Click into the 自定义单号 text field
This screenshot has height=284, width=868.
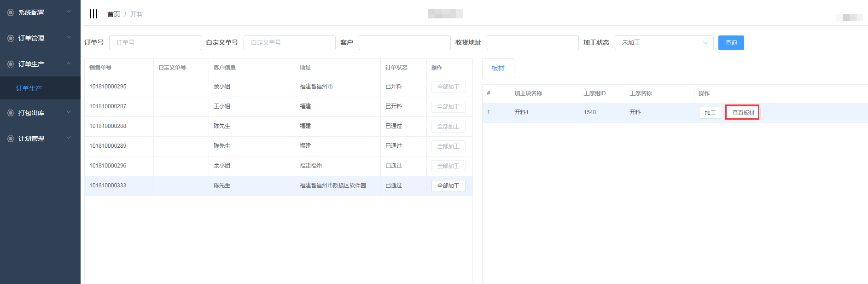(x=289, y=43)
